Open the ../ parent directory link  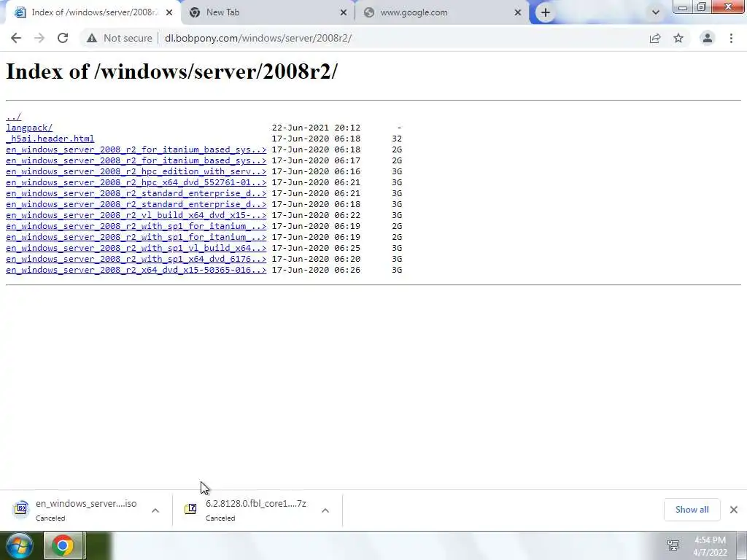point(13,117)
